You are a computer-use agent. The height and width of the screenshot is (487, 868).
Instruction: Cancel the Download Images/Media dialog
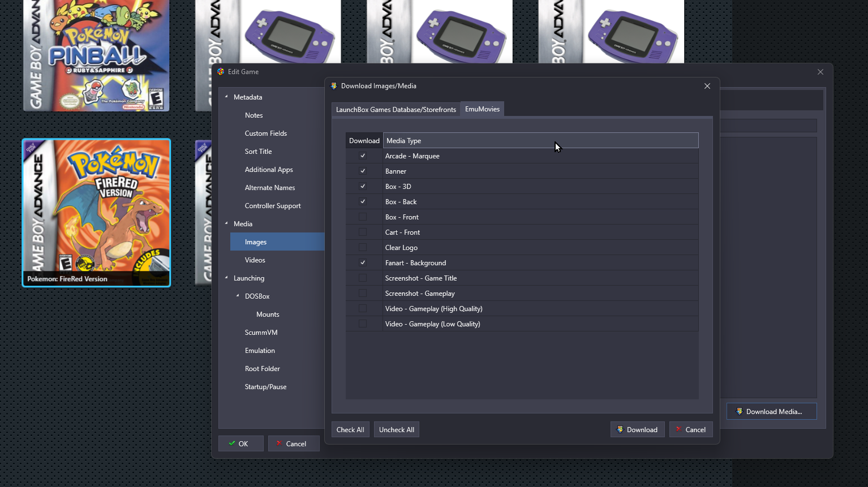coord(691,429)
